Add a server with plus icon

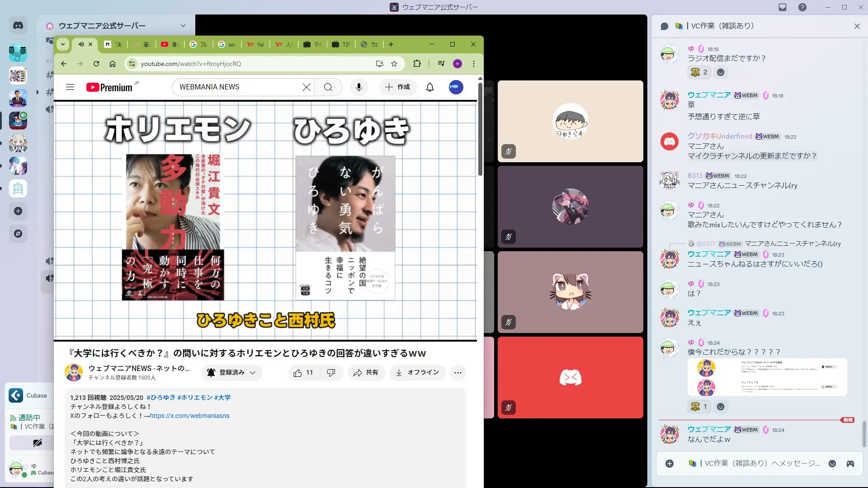coord(18,211)
